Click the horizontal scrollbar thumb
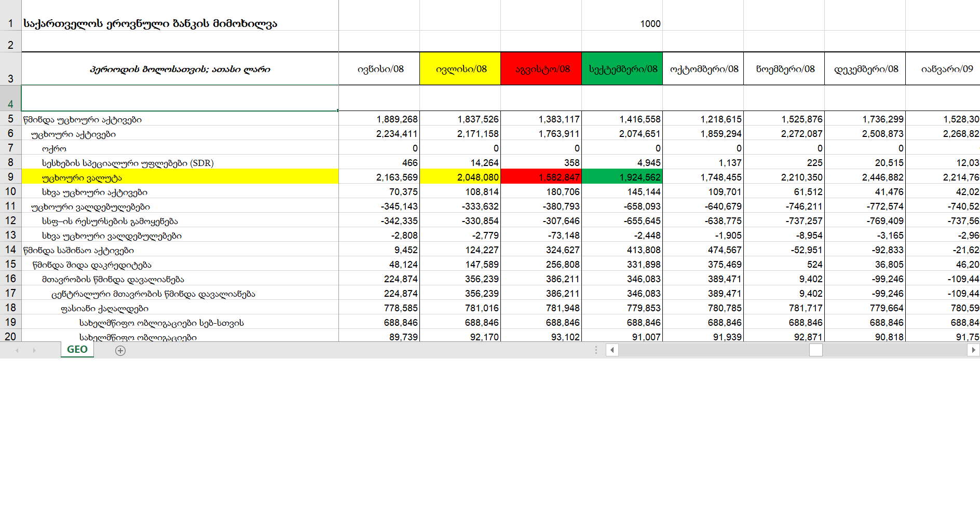This screenshot has height=524, width=980. [x=815, y=350]
